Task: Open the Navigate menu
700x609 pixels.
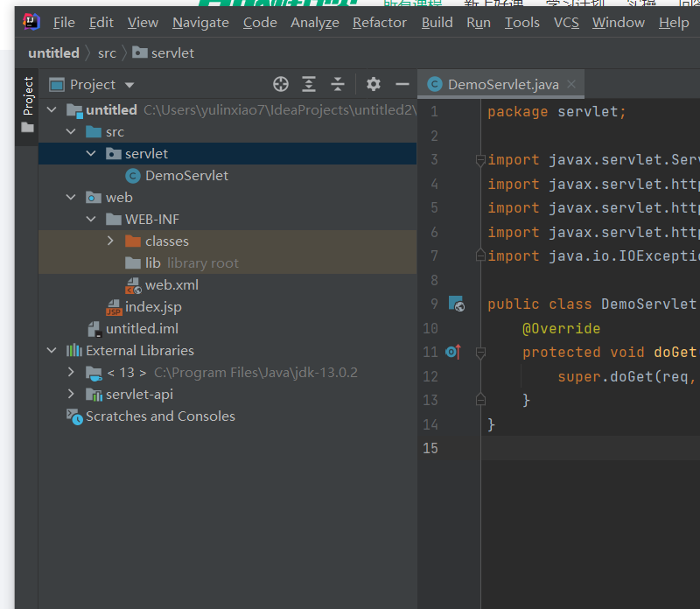Action: click(200, 23)
